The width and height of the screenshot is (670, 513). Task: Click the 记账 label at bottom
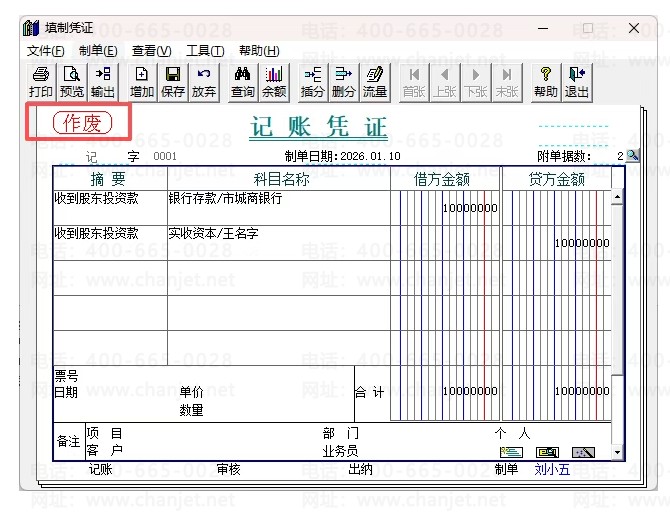click(100, 469)
